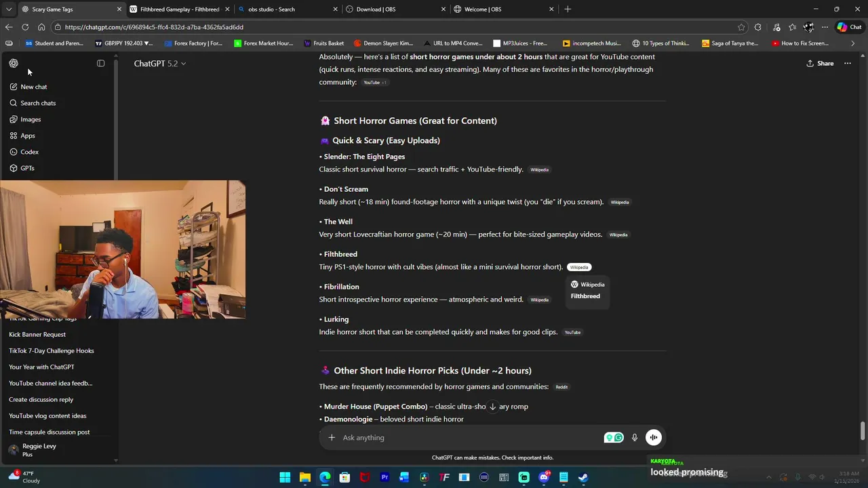The height and width of the screenshot is (488, 868).
Task: Focus the Ask anything input field
Action: tap(468, 438)
